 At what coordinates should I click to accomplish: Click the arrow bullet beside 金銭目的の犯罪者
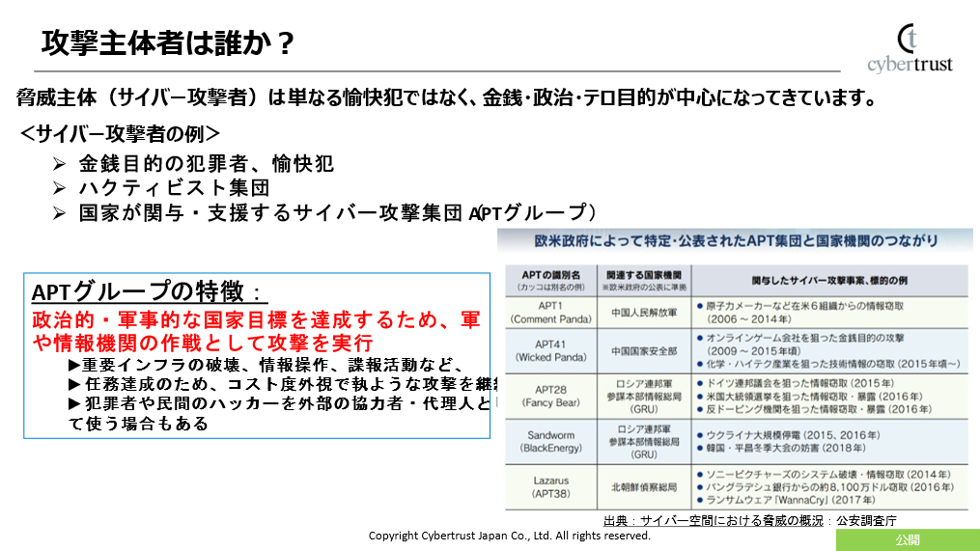tap(59, 164)
